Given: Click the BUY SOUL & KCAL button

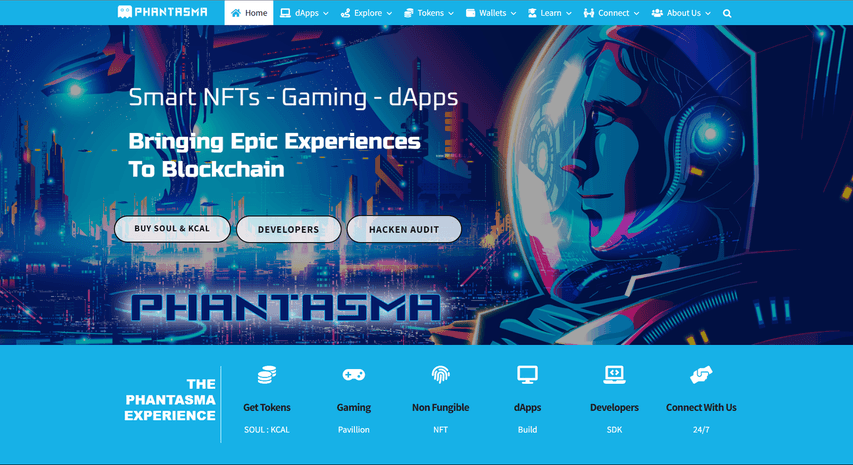Looking at the screenshot, I should tap(172, 229).
